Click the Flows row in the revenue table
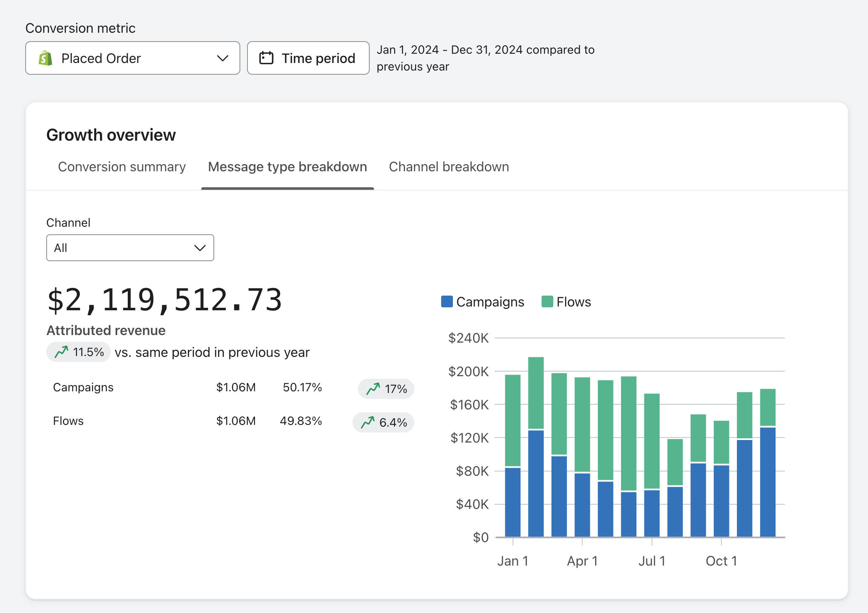Image resolution: width=868 pixels, height=613 pixels. pyautogui.click(x=68, y=421)
